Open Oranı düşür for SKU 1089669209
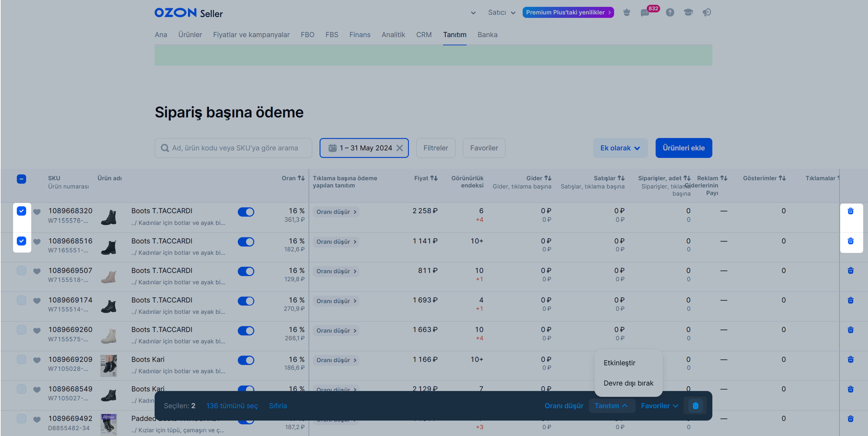 coord(336,360)
